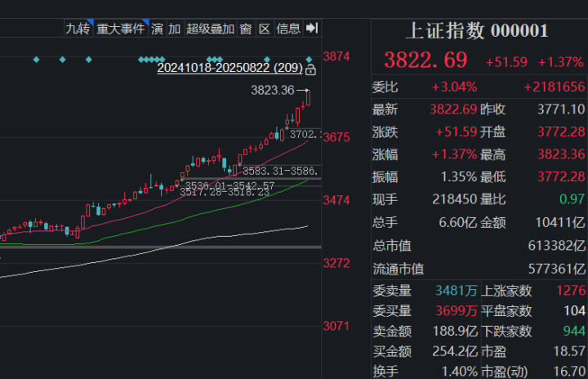Select the 3823.36 high price label on chart
Screen dimensions: 588x379
click(x=273, y=90)
